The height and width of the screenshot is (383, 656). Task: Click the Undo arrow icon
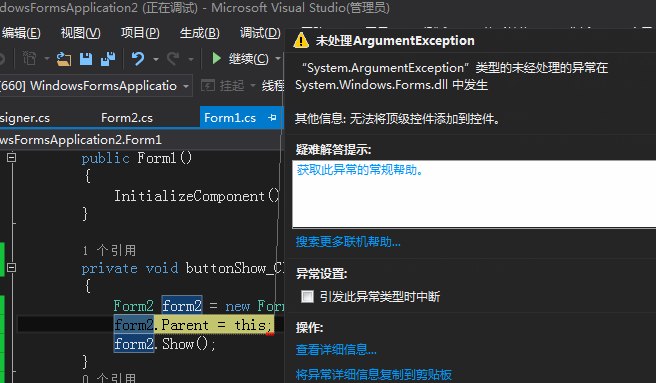(x=138, y=59)
